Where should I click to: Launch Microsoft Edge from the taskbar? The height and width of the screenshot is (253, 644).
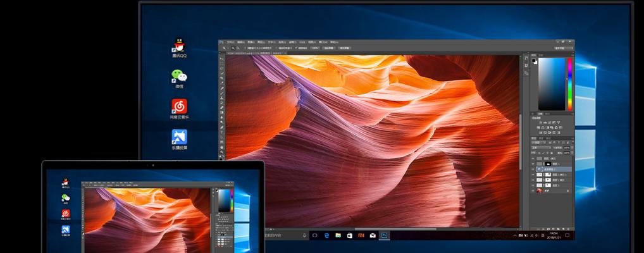point(327,235)
